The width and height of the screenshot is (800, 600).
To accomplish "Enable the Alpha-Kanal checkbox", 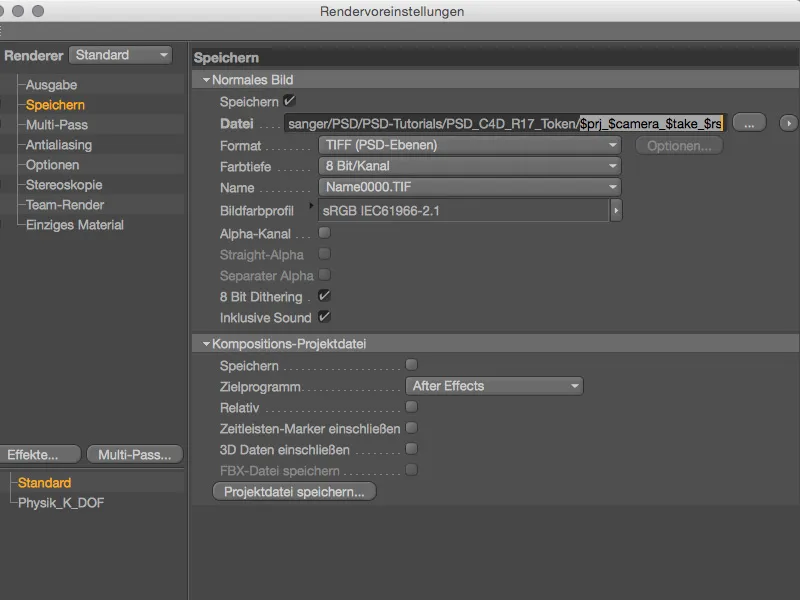I will (324, 233).
